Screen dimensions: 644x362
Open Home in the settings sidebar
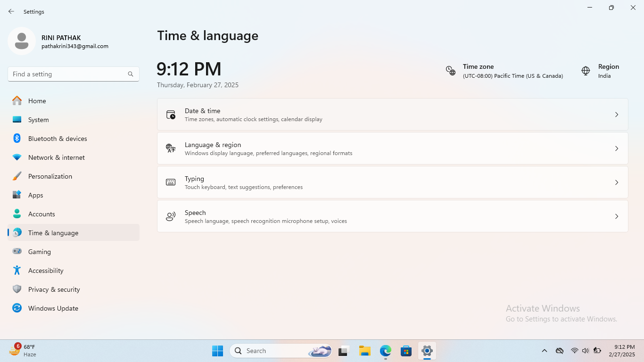click(x=74, y=101)
